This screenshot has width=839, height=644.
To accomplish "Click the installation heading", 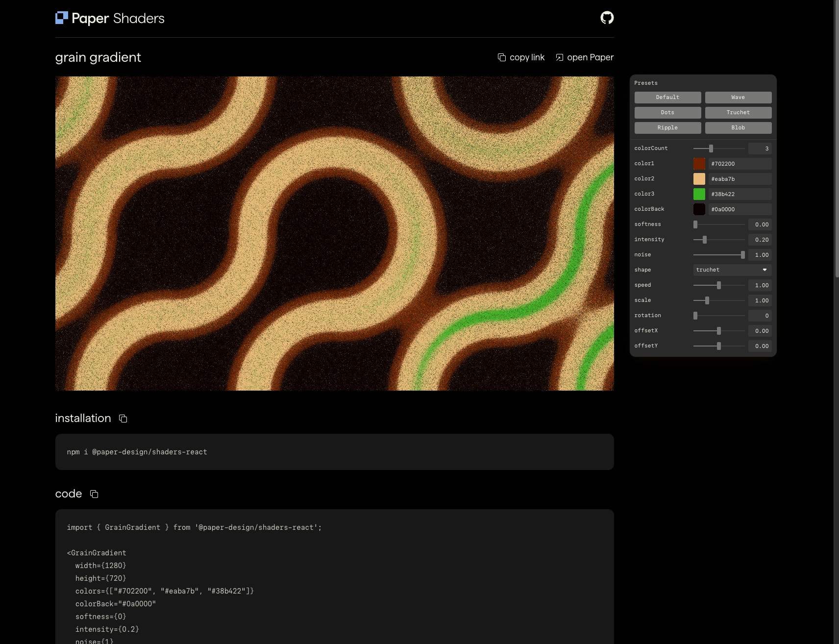I will 83,418.
